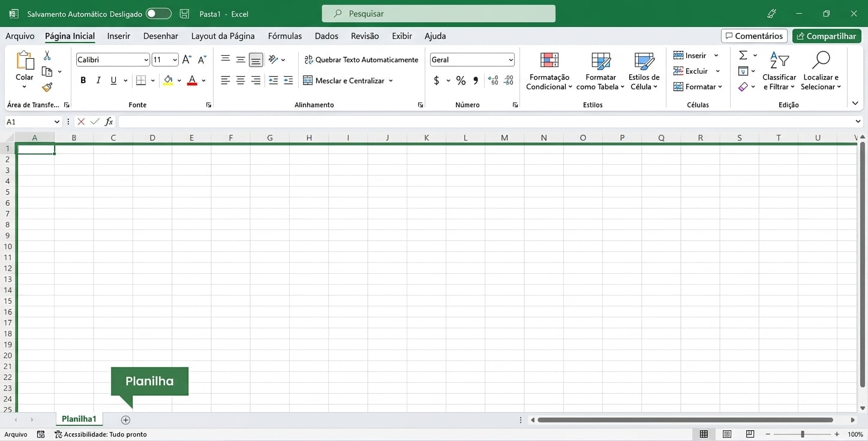
Task: Click the Pesquisar search box
Action: pos(438,13)
